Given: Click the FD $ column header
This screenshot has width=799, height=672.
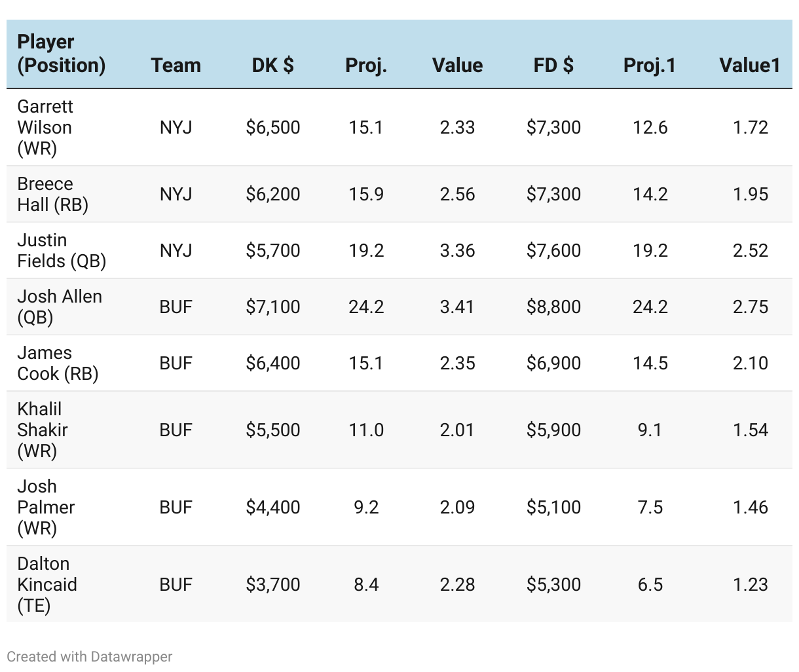Looking at the screenshot, I should click(553, 65).
